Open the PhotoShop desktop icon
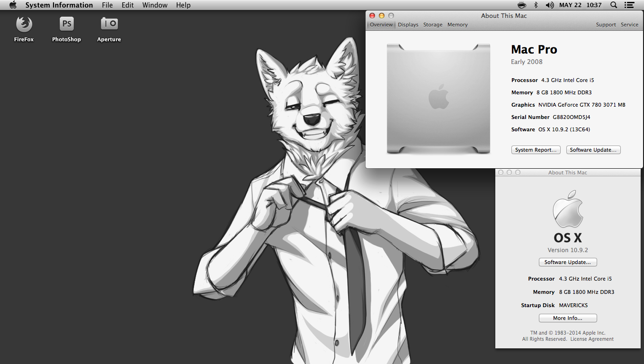 coord(66,24)
